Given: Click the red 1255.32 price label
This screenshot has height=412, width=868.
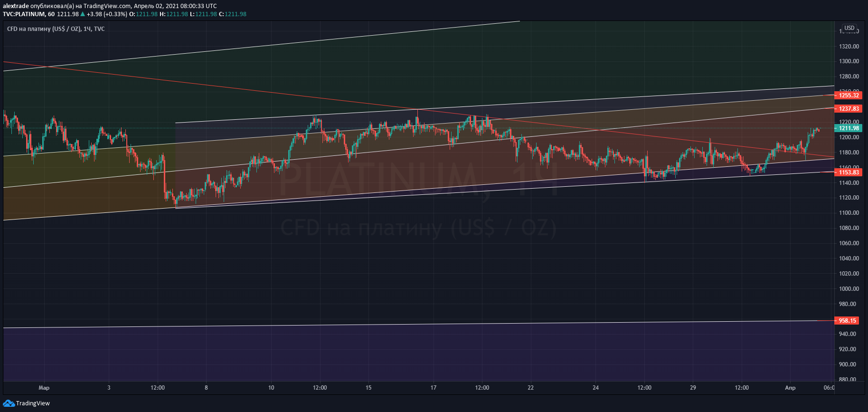Looking at the screenshot, I should 849,96.
